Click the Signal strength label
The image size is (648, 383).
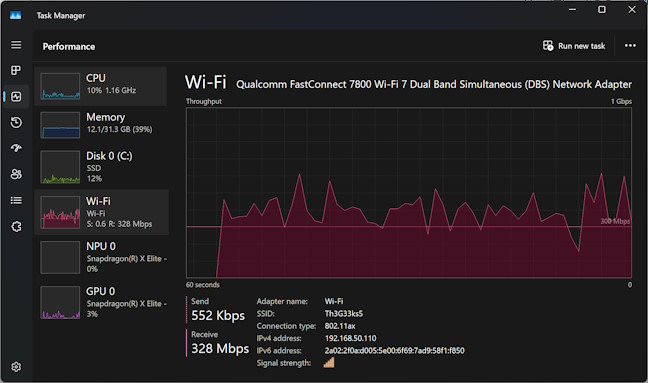pyautogui.click(x=284, y=363)
